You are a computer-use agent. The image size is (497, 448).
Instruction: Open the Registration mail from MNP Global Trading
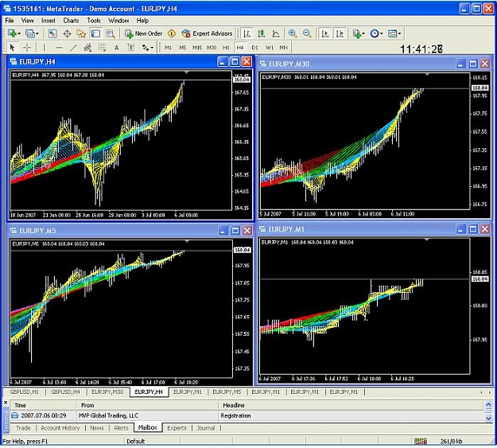pyautogui.click(x=247, y=415)
